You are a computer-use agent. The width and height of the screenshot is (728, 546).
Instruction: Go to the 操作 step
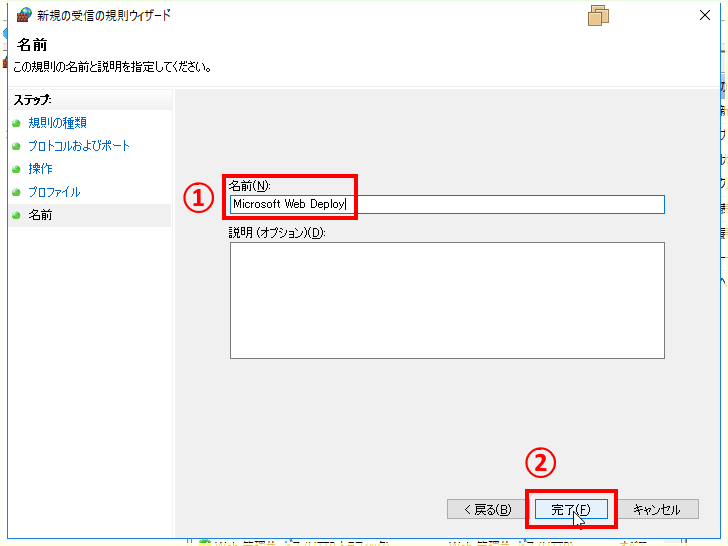[x=40, y=169]
